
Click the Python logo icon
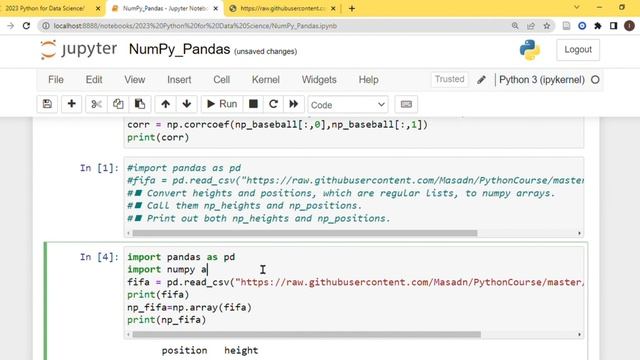pos(530,50)
